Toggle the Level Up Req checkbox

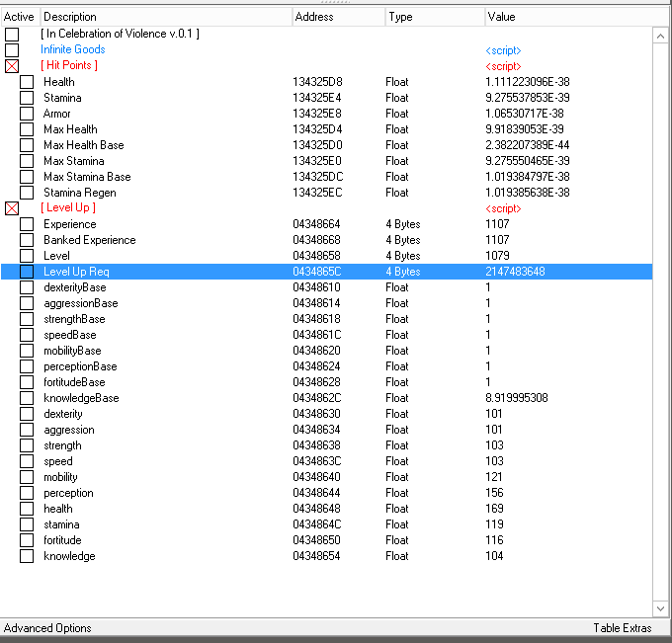(27, 272)
